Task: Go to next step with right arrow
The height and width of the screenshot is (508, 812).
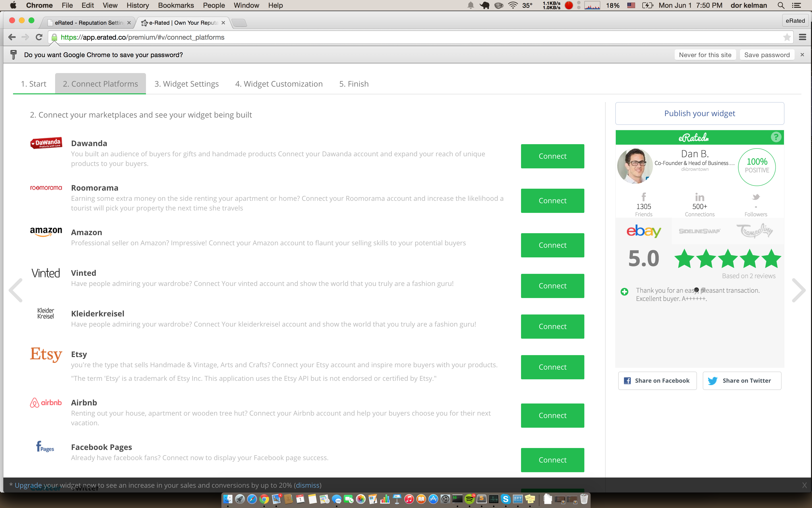Action: point(798,290)
